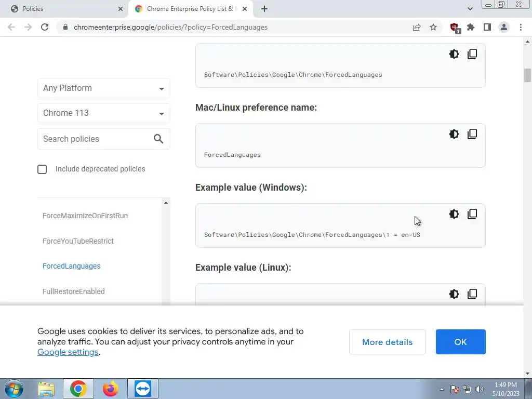Accept cookies with OK button
The width and height of the screenshot is (532, 399).
[x=460, y=342]
